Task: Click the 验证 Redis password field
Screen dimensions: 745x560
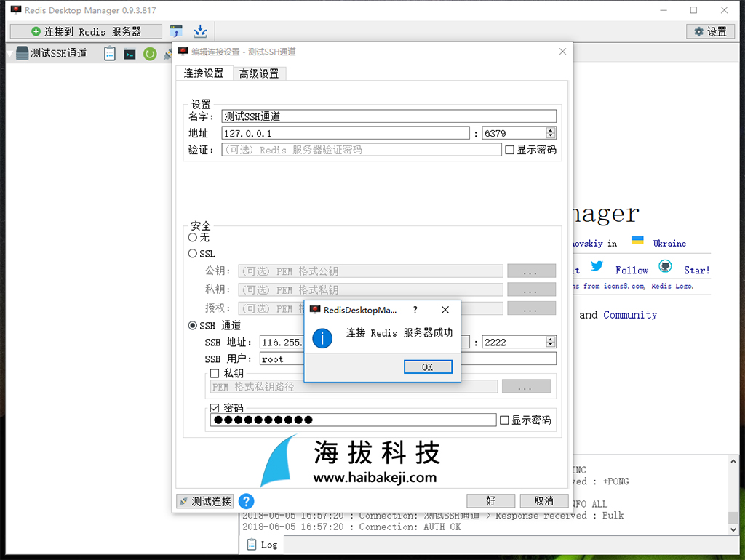Action: [x=362, y=150]
